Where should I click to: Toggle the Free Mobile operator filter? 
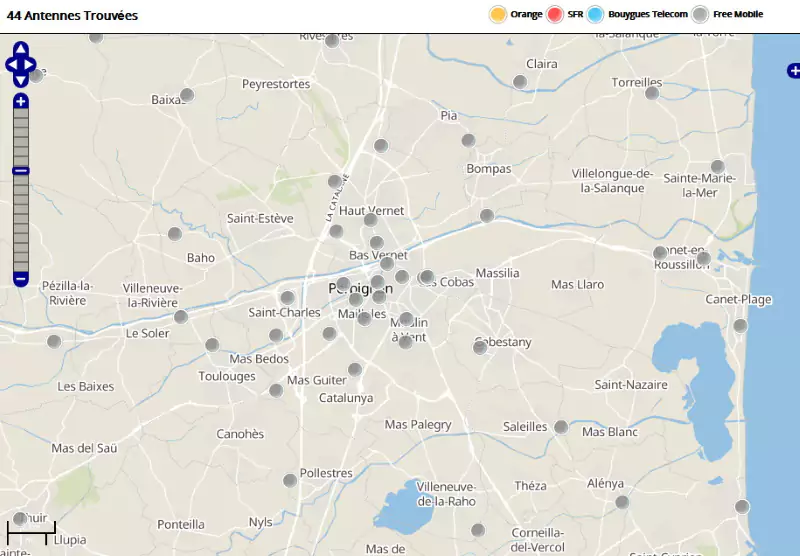coord(701,14)
